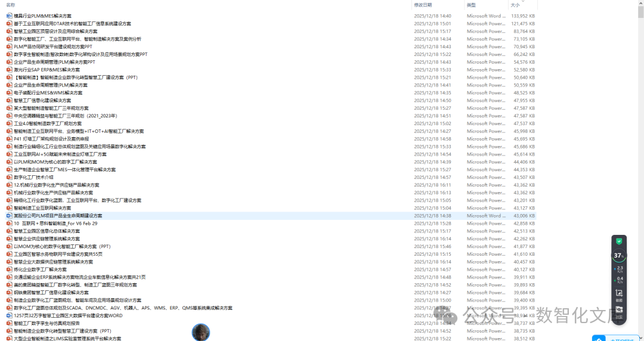Select 精细化工行业数字化蓝图、工业互联网平台、数字化工厂建设方案
Viewport: 644px width, 341px height.
tap(77, 200)
